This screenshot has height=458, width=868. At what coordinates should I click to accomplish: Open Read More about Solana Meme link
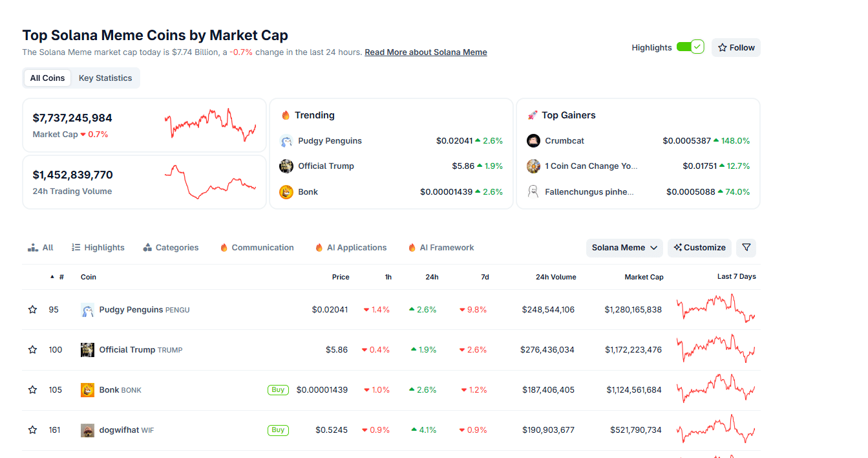point(425,52)
